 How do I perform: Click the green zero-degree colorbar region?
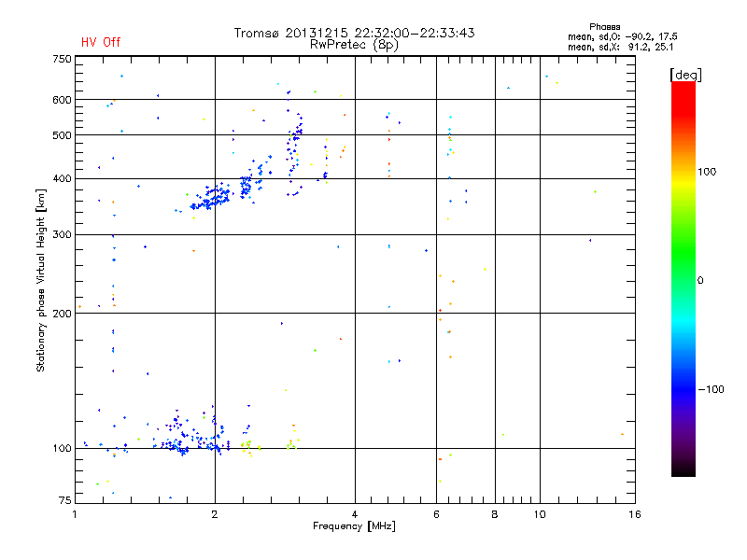pyautogui.click(x=684, y=280)
